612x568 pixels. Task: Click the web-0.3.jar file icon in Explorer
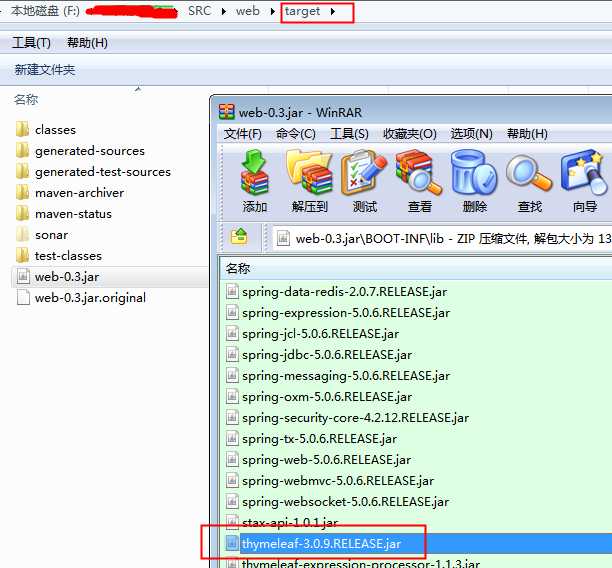click(x=23, y=277)
